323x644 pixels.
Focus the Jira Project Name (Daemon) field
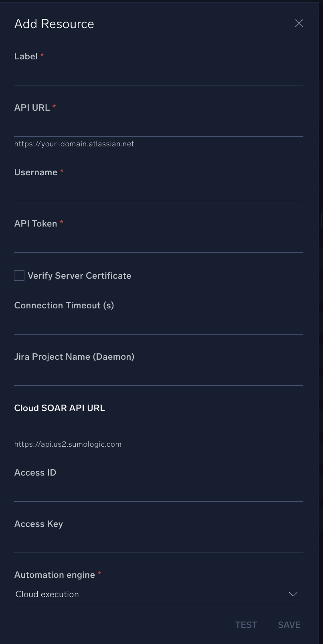[x=158, y=376]
